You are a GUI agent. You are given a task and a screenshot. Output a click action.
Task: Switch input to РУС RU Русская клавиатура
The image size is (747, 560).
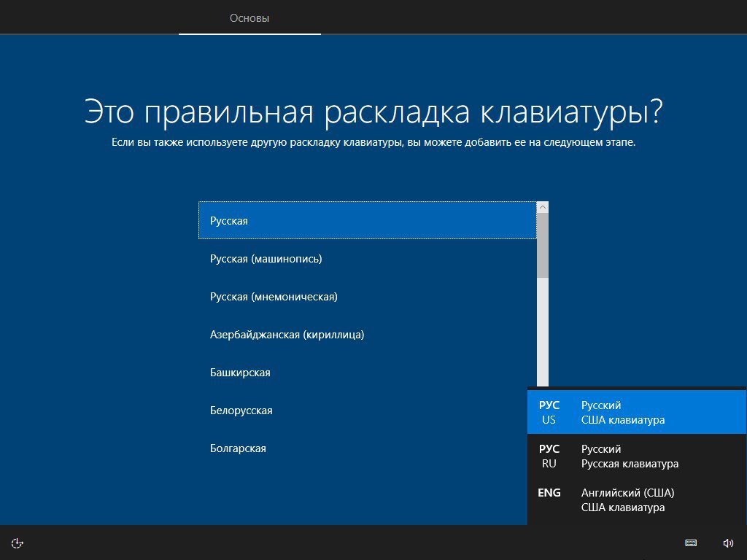(636, 456)
